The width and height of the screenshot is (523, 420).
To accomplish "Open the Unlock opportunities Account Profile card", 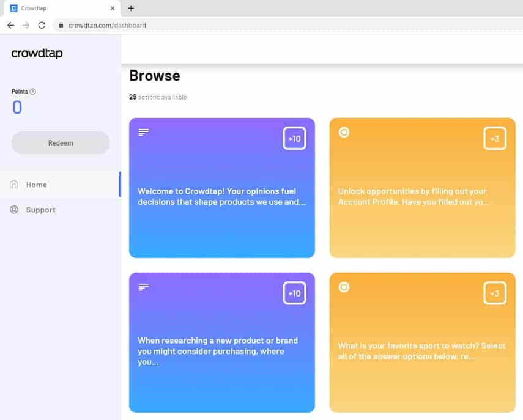I will [x=422, y=188].
